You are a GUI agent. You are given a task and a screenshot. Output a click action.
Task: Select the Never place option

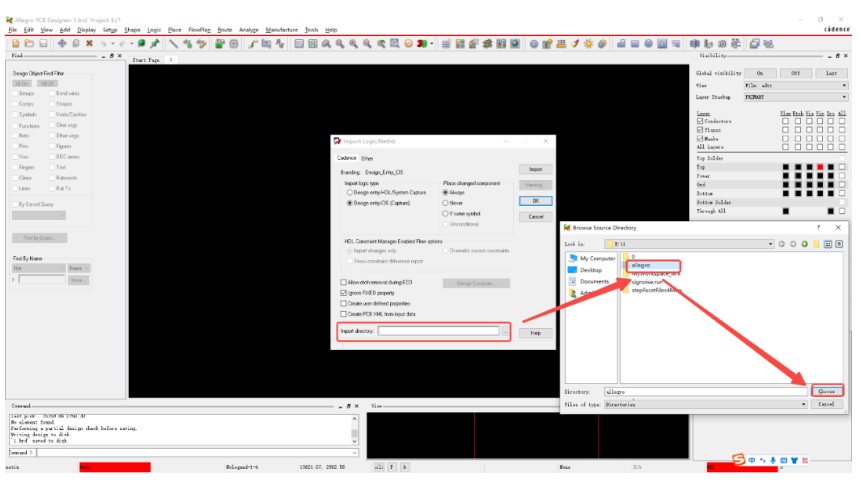(445, 203)
